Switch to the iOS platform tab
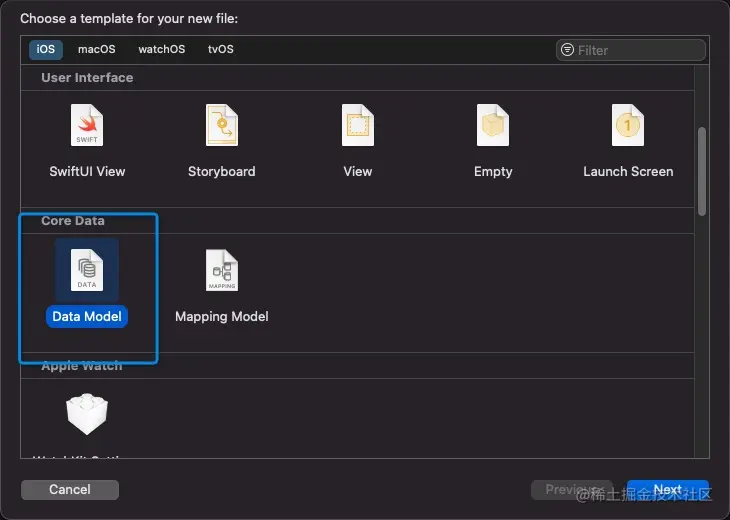730x520 pixels. (x=47, y=49)
